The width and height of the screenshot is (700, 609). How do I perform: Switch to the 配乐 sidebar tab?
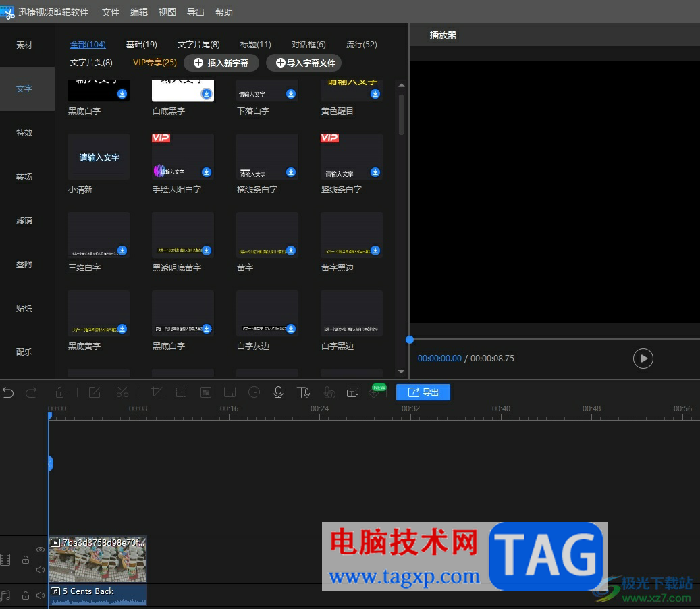pyautogui.click(x=24, y=352)
